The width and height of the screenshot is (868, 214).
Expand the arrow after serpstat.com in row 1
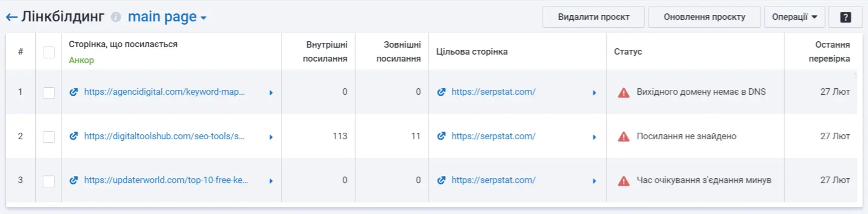pos(595,93)
